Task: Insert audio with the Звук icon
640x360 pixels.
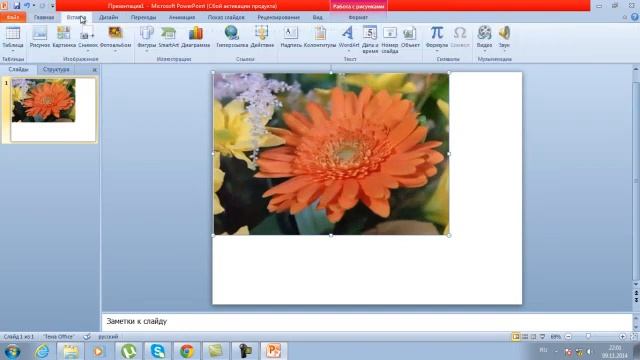Action: [x=504, y=37]
